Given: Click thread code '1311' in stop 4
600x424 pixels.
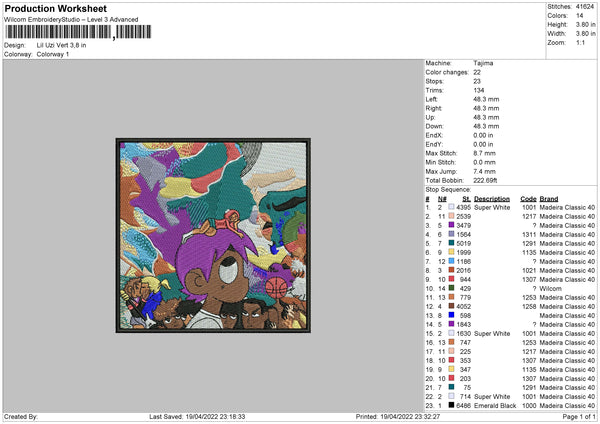Looking at the screenshot, I should coord(529,235).
